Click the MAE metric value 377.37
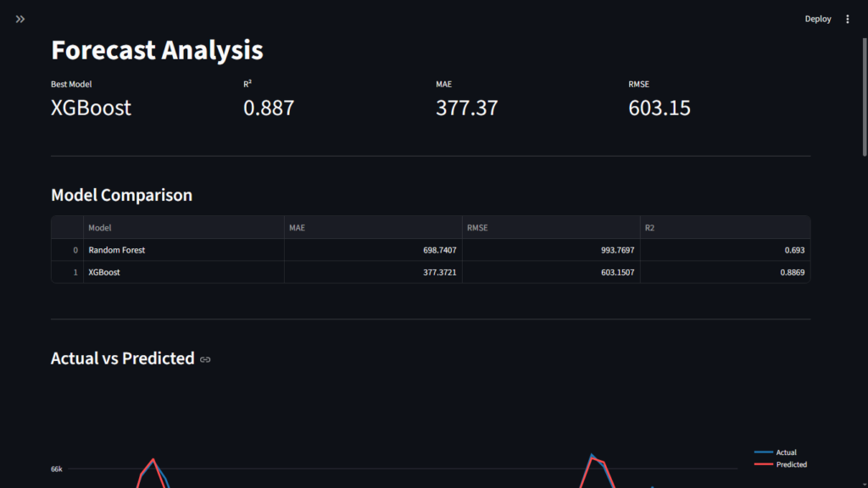 467,108
